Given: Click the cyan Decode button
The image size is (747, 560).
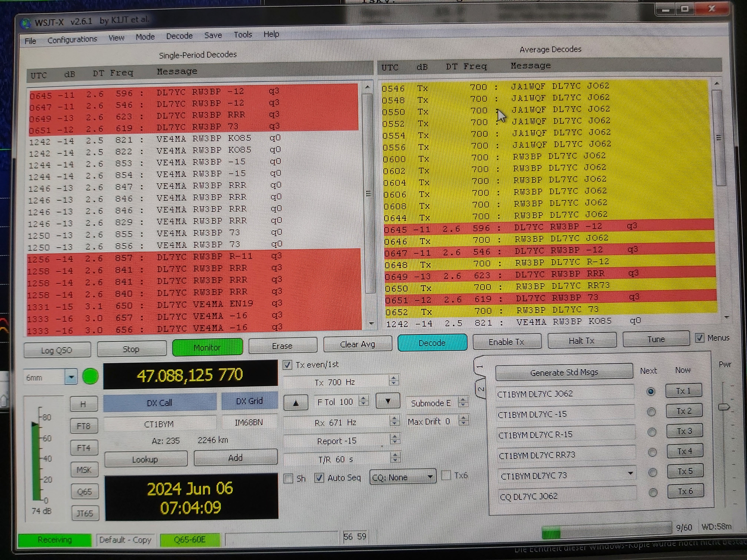Looking at the screenshot, I should tap(432, 343).
